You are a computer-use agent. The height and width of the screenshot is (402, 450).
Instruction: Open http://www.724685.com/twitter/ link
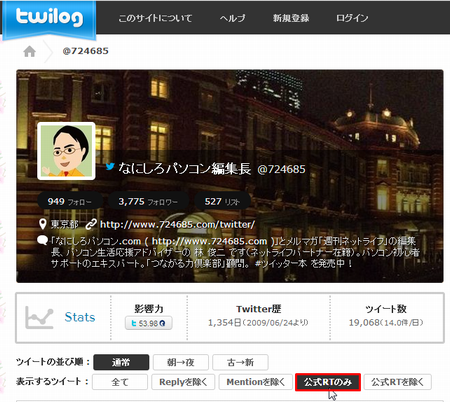(x=177, y=224)
